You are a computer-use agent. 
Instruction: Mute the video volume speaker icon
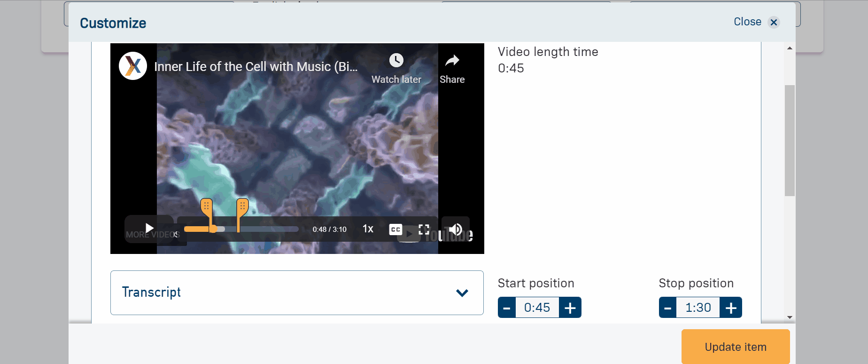[455, 229]
